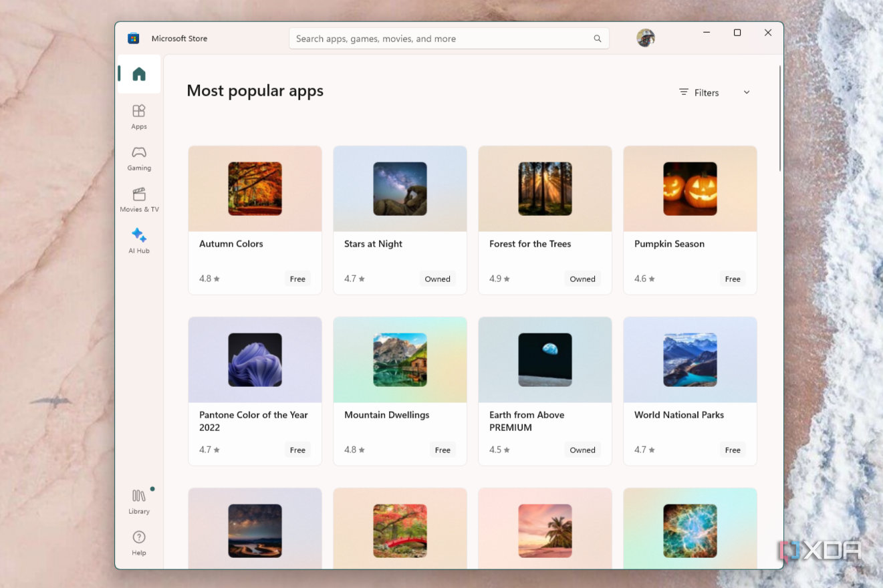The height and width of the screenshot is (588, 883).
Task: Click Owned on Stars at Night
Action: pyautogui.click(x=437, y=279)
